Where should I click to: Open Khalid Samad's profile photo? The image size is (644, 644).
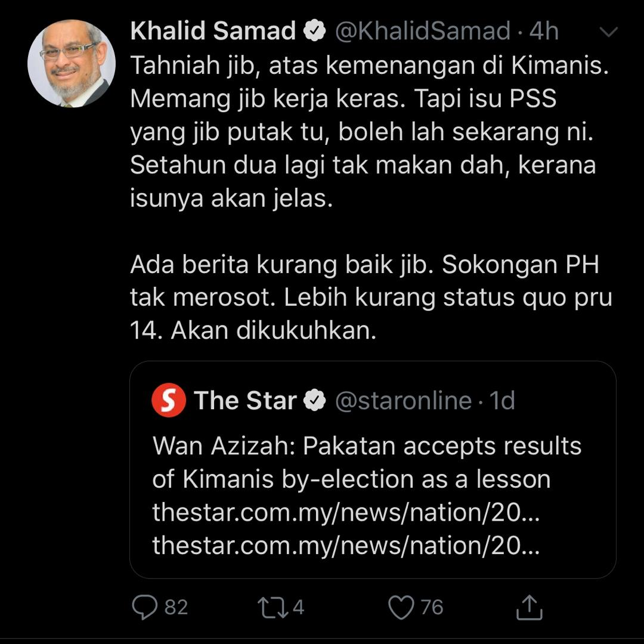(72, 63)
